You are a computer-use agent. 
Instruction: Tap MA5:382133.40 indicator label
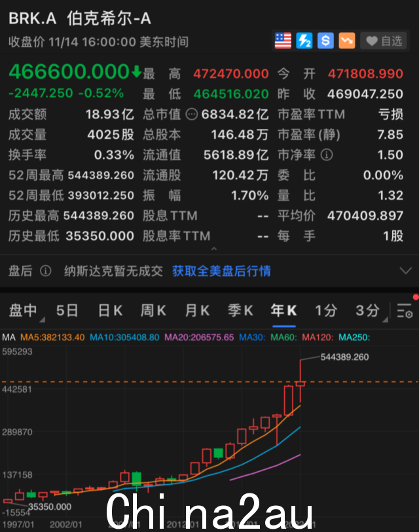click(x=52, y=337)
